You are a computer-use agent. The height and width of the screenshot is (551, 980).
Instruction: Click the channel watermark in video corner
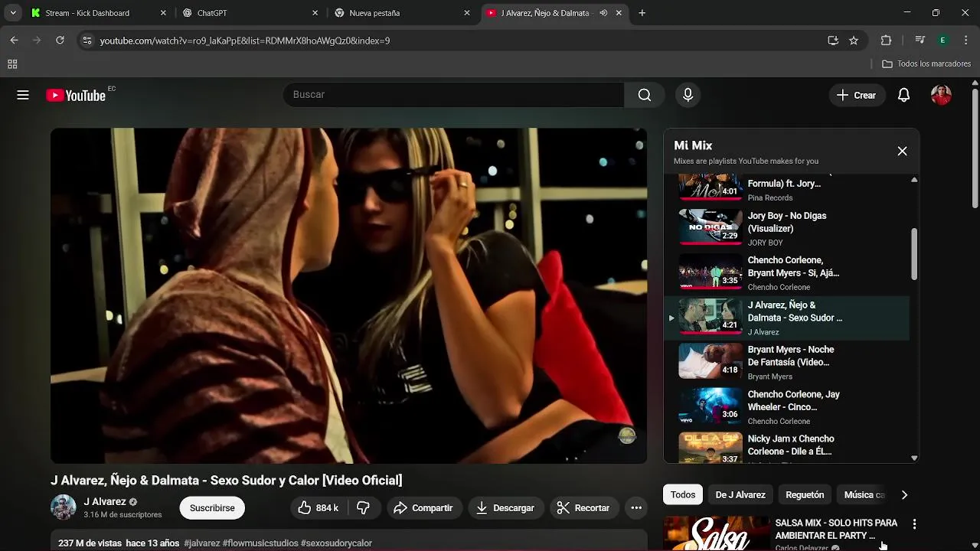[x=627, y=436]
